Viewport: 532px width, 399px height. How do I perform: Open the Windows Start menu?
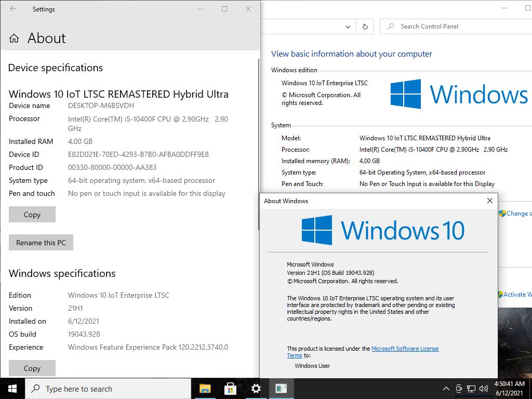click(12, 389)
